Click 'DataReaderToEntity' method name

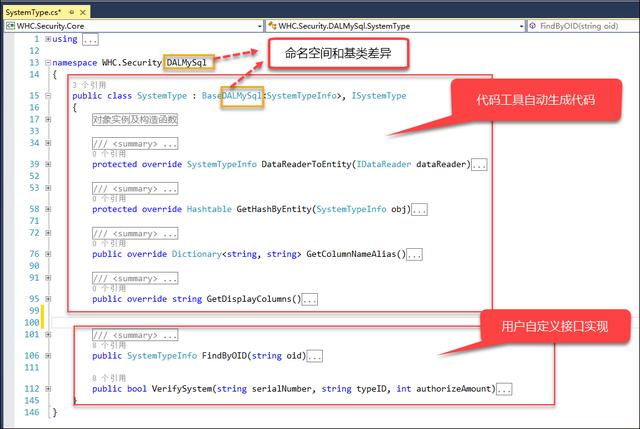[x=306, y=164]
